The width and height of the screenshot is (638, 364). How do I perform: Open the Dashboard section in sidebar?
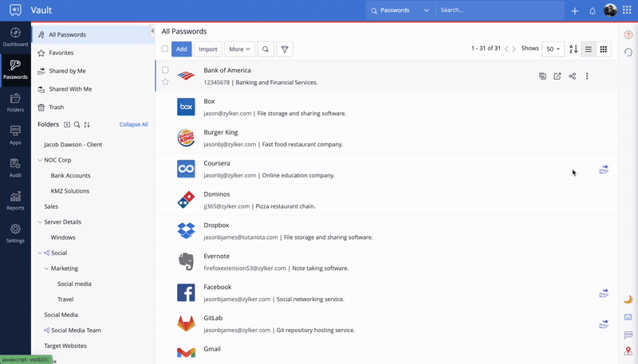point(15,37)
